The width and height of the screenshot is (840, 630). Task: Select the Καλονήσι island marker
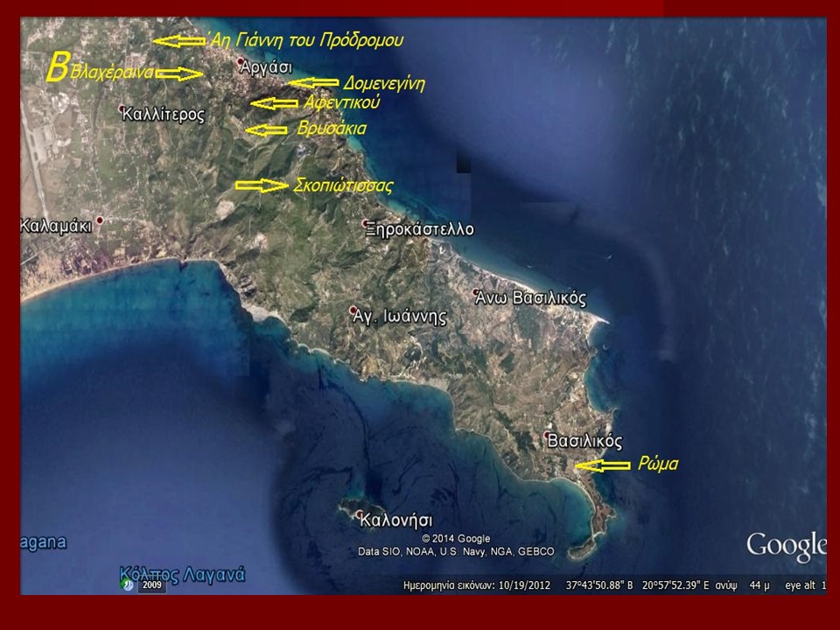358,514
